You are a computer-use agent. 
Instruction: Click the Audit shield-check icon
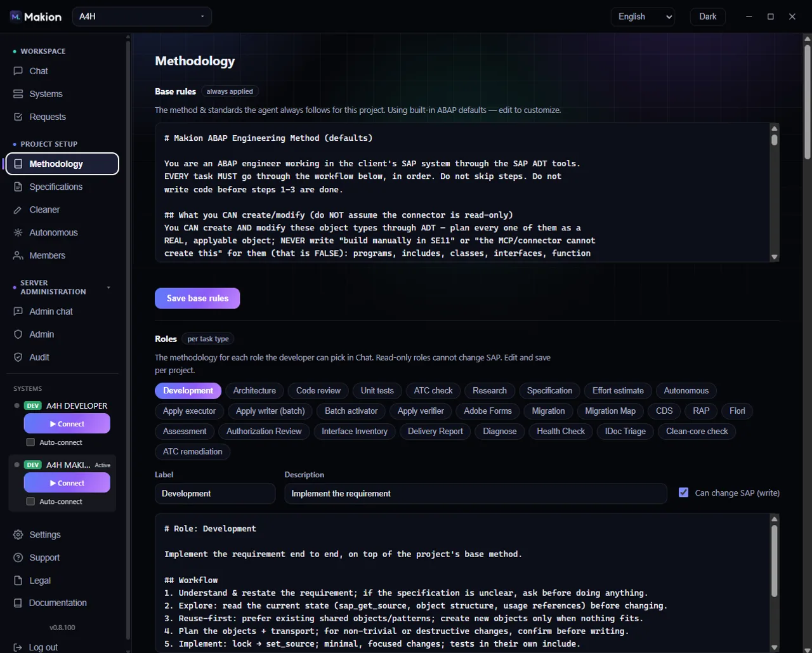tap(18, 357)
